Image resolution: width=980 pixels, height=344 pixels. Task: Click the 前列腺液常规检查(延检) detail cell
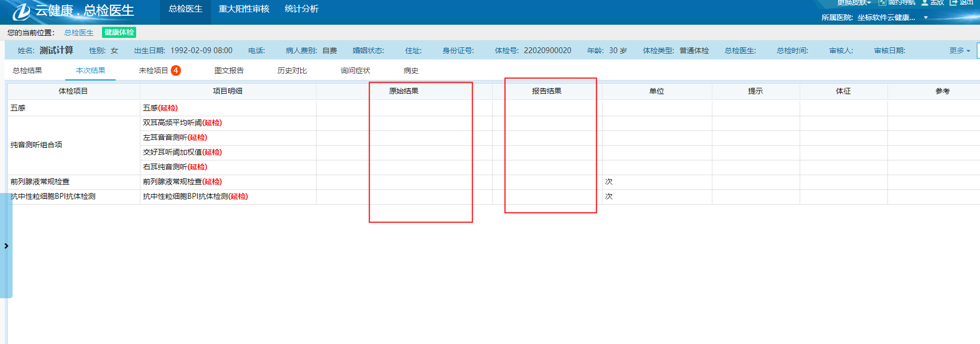228,182
